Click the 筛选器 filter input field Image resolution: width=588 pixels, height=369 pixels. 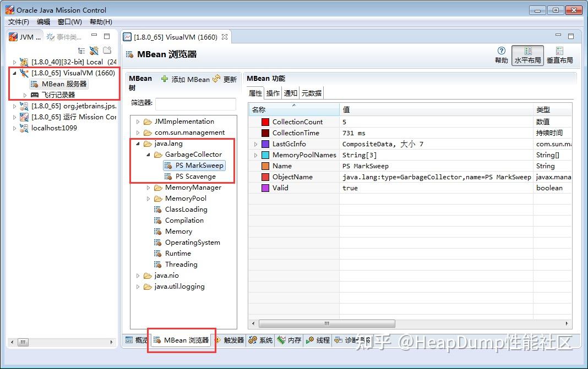click(x=196, y=104)
